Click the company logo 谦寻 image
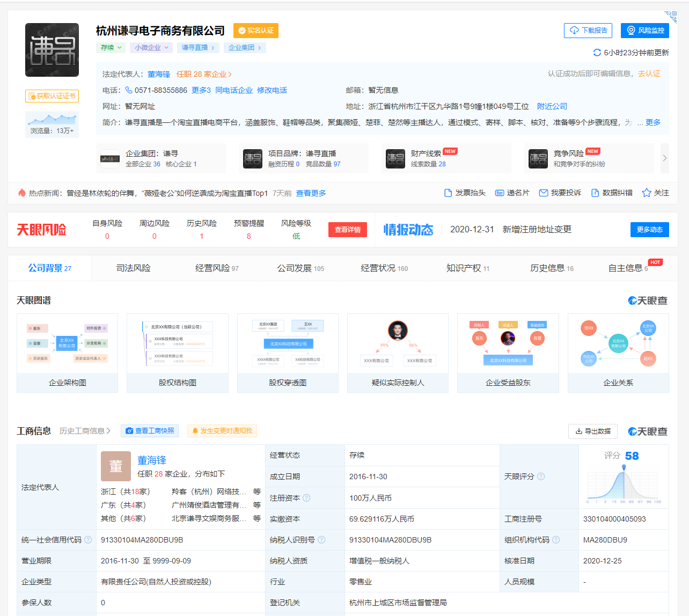The image size is (689, 616). coord(52,50)
